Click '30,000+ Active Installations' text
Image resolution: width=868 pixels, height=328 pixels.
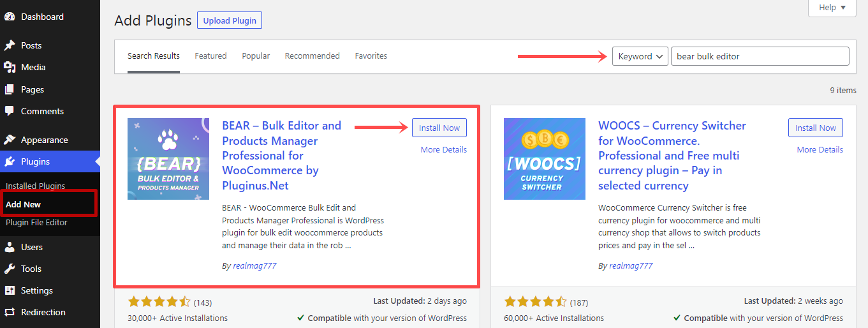(177, 318)
